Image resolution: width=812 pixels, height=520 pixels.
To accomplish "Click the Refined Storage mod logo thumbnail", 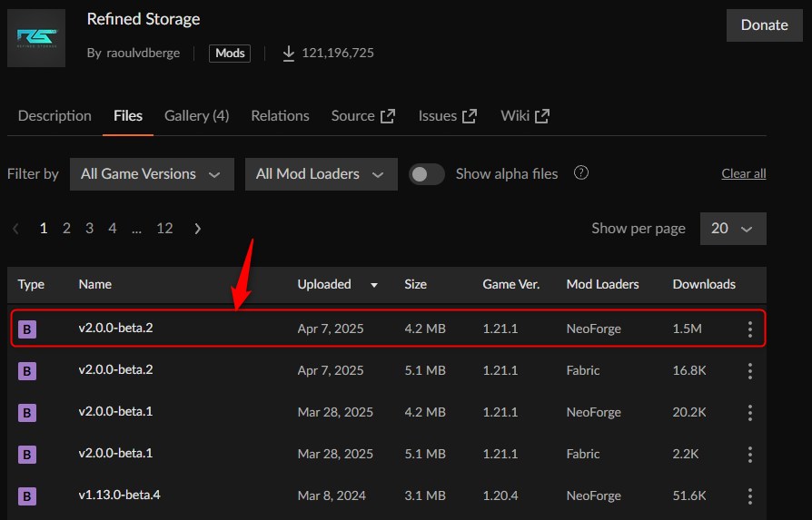I will pyautogui.click(x=36, y=38).
